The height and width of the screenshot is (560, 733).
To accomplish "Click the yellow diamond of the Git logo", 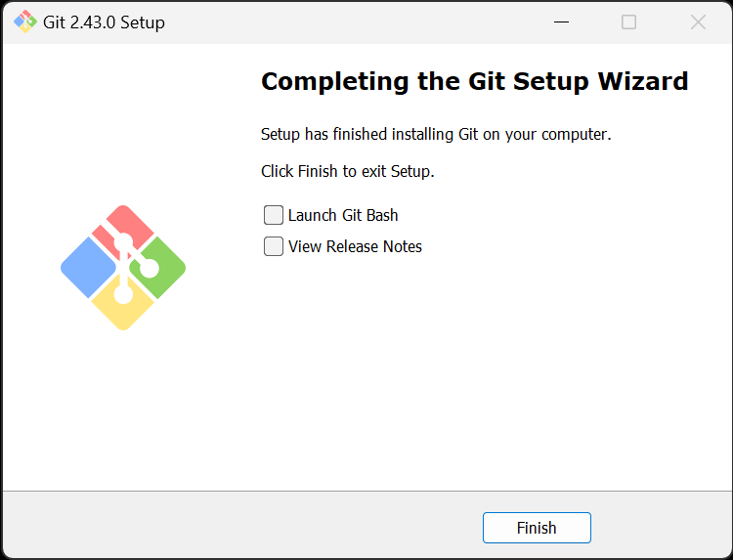I will [123, 309].
